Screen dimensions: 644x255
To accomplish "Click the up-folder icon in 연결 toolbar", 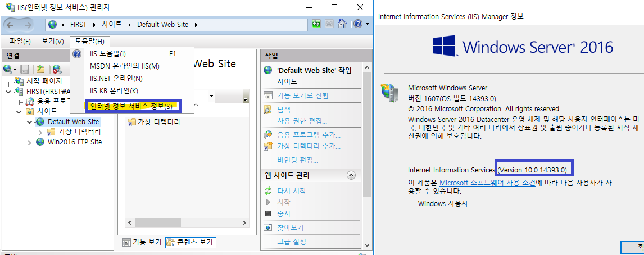I will click(40, 69).
